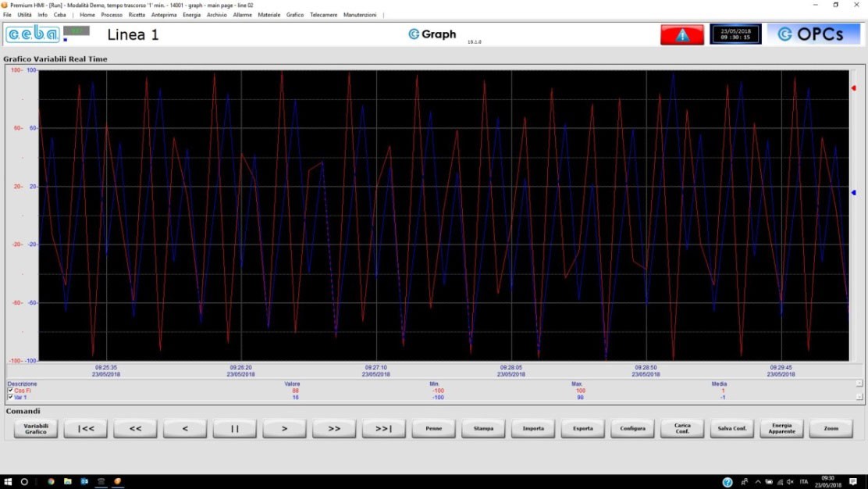Open the Windows Start menu
Image resolution: width=868 pixels, height=489 pixels.
[x=8, y=482]
